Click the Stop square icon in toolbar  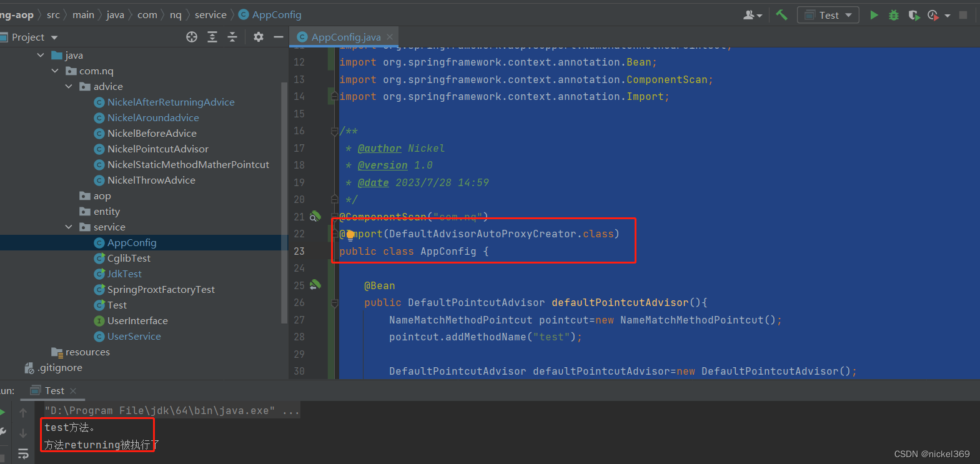[963, 15]
